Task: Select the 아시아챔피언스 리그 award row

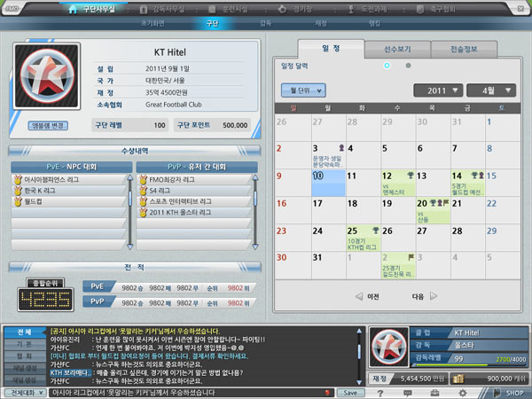Action: coord(69,179)
